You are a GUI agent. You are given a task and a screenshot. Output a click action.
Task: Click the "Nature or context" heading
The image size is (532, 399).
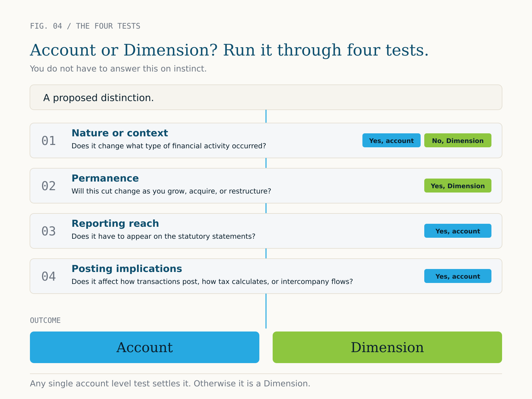120,133
